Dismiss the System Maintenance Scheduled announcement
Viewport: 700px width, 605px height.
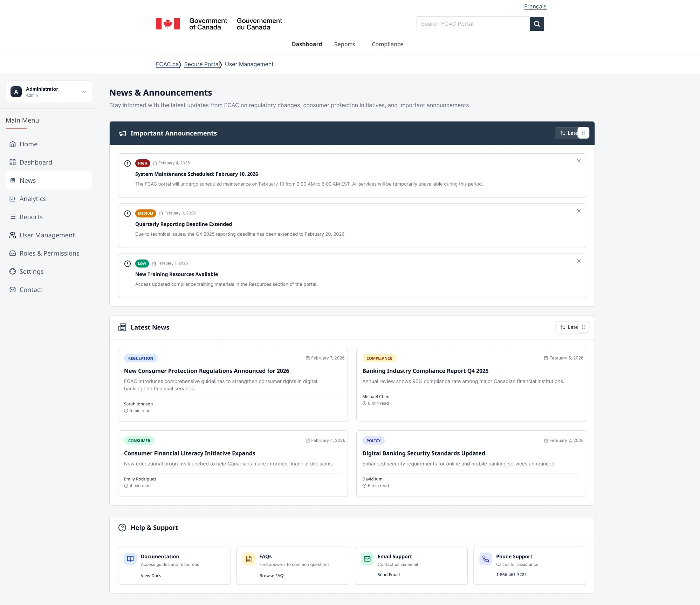[579, 161]
